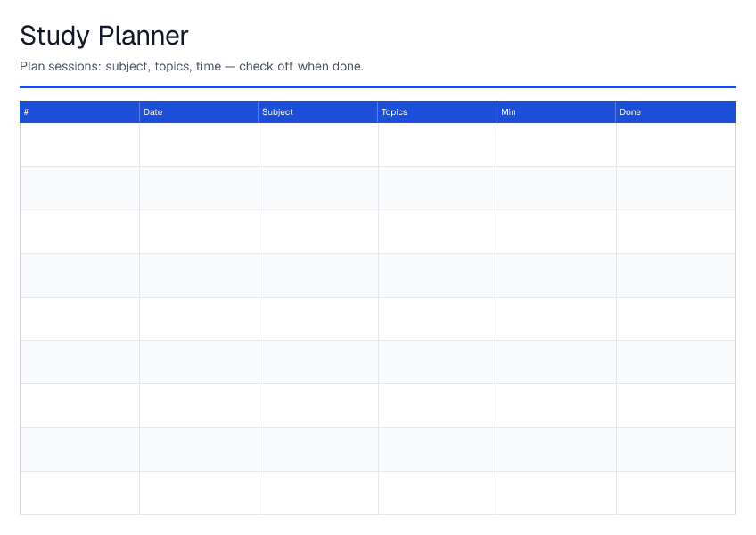756x535 pixels.
Task: Click the "Topics" column header
Action: click(438, 112)
